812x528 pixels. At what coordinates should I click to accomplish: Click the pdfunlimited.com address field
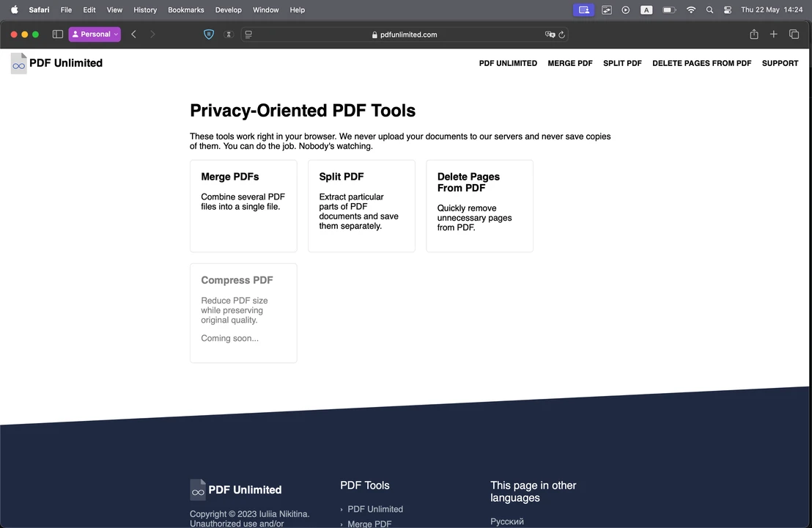[405, 34]
